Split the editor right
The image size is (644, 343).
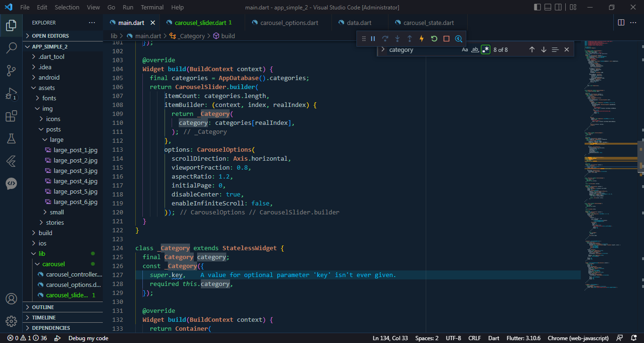621,22
